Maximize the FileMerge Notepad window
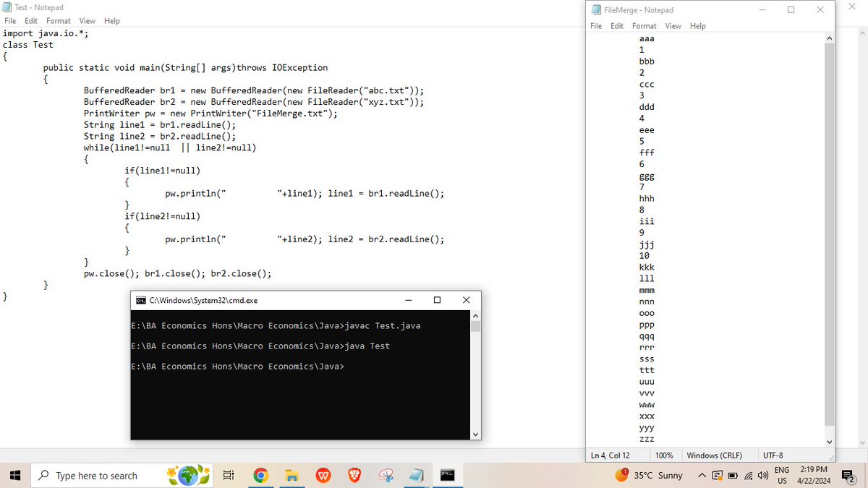This screenshot has height=488, width=868. click(x=791, y=10)
